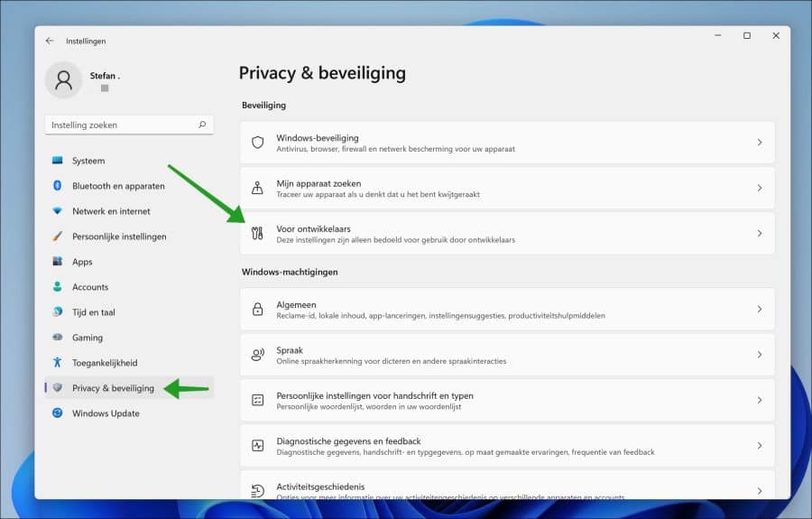812x519 pixels.
Task: Click the Stefan user avatar icon
Action: pos(64,80)
